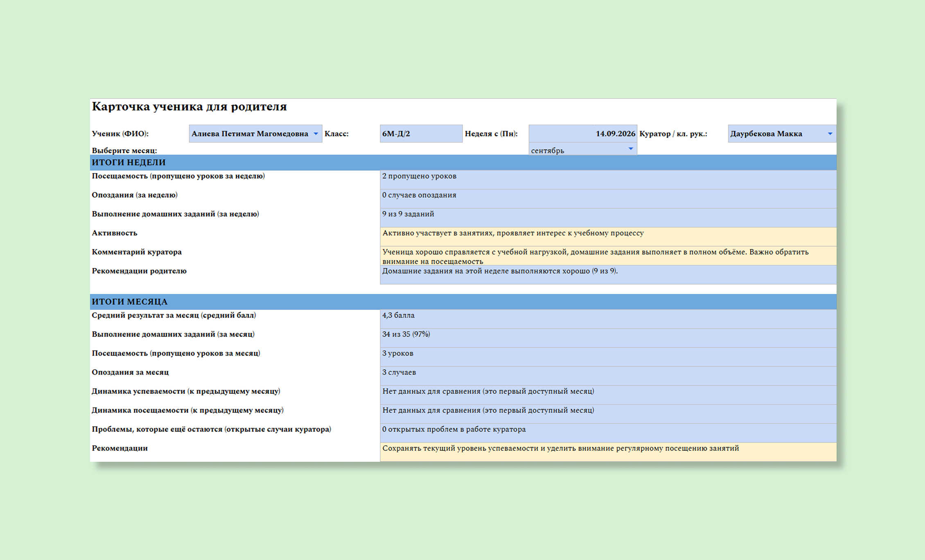Select the monthly Рекомендации yellow text cell
This screenshot has height=560, width=925.
[x=608, y=452]
